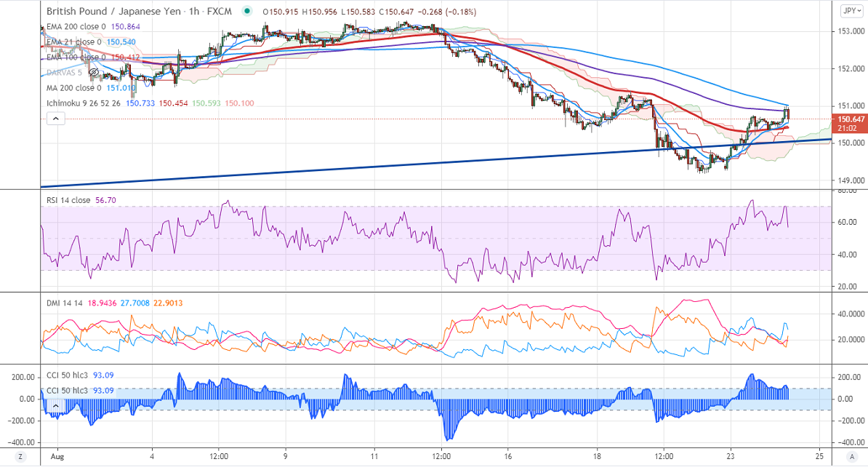Click the 152.000 price axis label
The height and width of the screenshot is (470, 868).
click(x=851, y=68)
